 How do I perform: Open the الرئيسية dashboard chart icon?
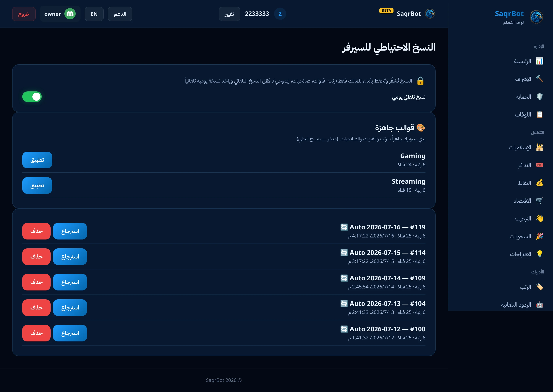pyautogui.click(x=539, y=61)
